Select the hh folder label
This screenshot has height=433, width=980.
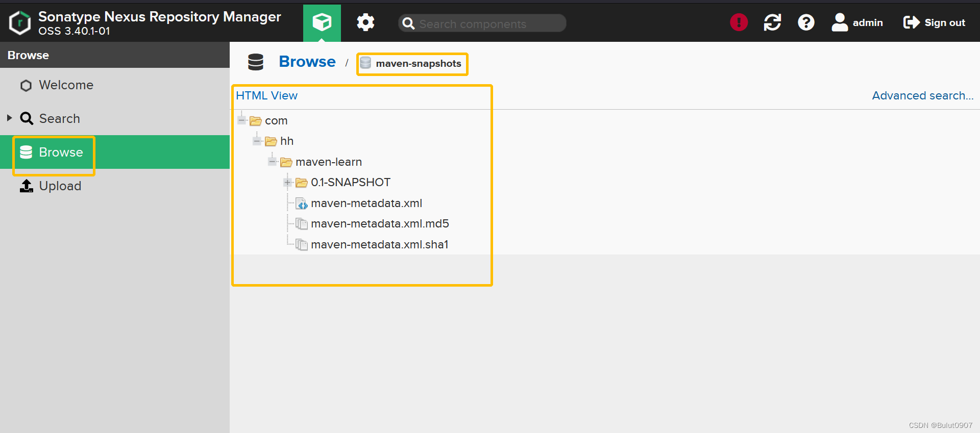[287, 141]
